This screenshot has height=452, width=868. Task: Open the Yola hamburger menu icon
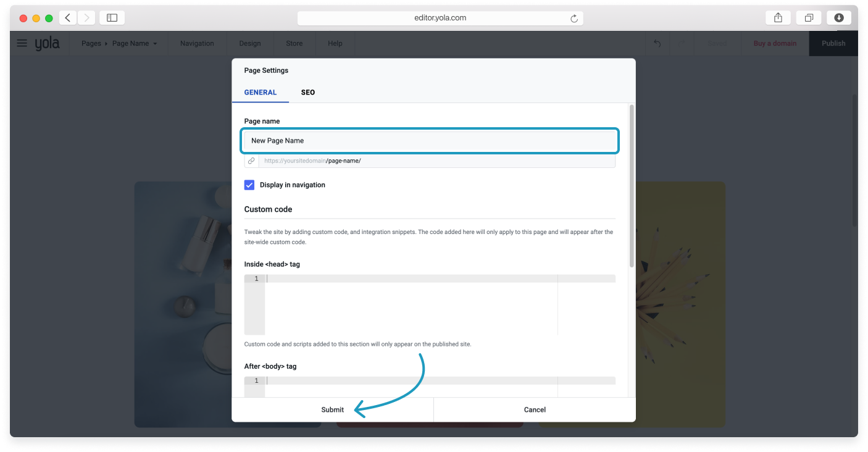(22, 43)
